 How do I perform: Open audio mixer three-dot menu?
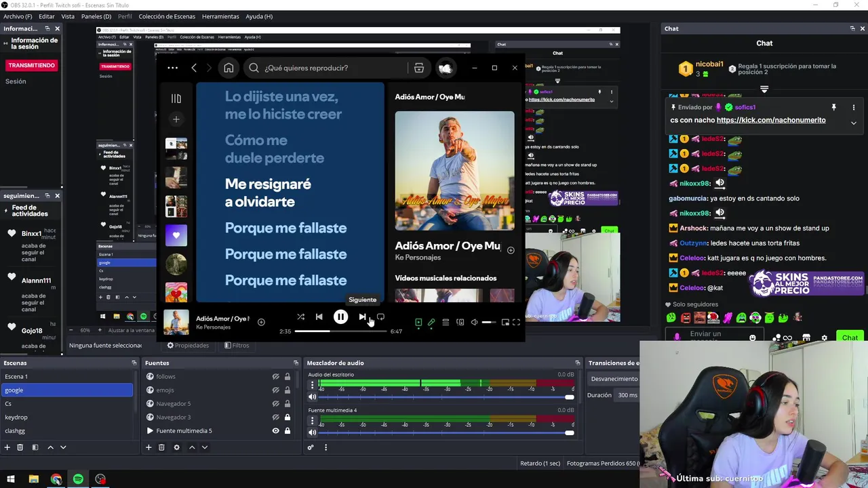click(325, 447)
